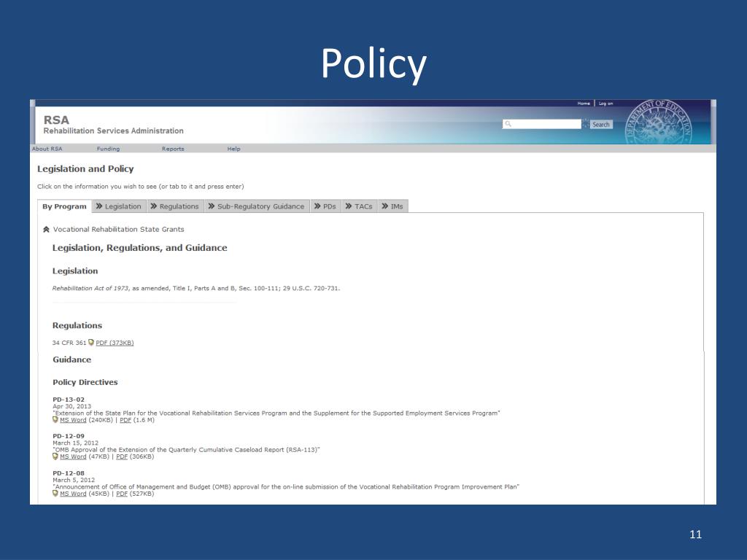747x560 pixels.
Task: Click slide number 11
Action: (x=695, y=534)
